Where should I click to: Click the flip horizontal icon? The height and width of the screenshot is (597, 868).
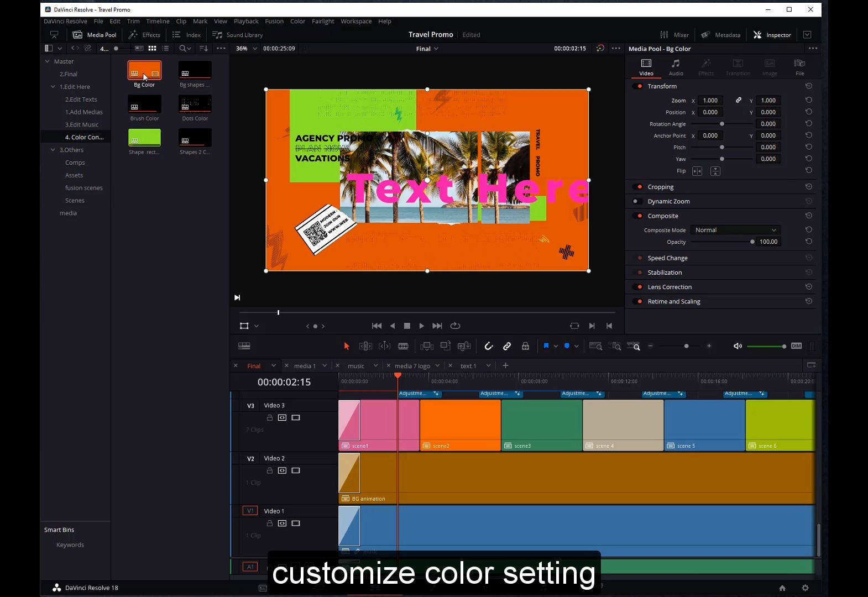pyautogui.click(x=697, y=171)
